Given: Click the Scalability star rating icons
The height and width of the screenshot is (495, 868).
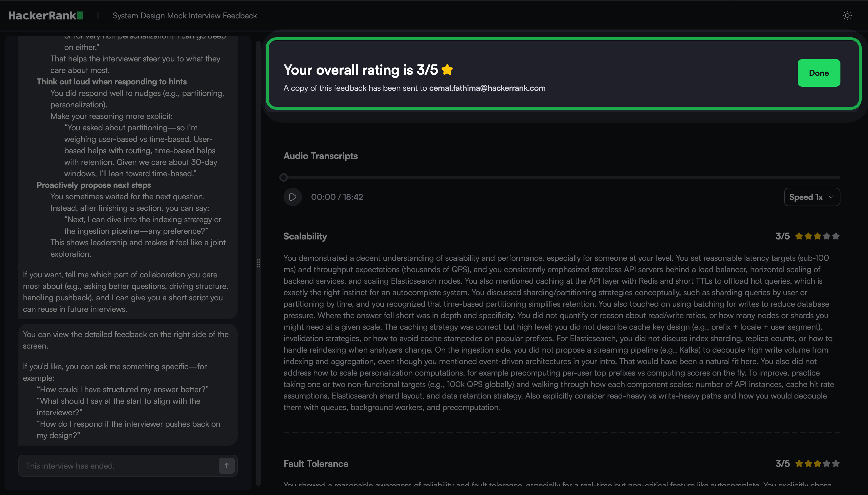Looking at the screenshot, I should pos(817,236).
